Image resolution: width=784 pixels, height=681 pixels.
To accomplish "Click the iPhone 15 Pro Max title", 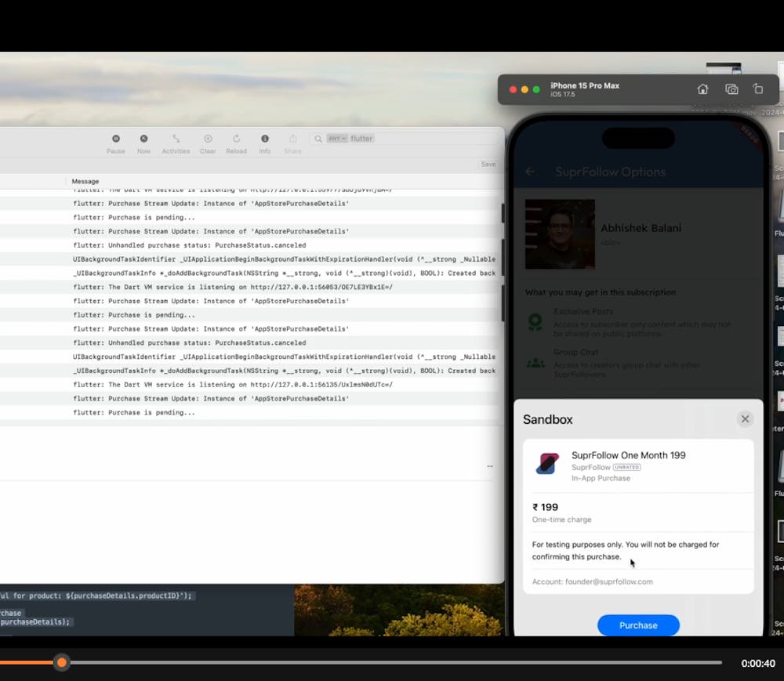I will pos(585,85).
